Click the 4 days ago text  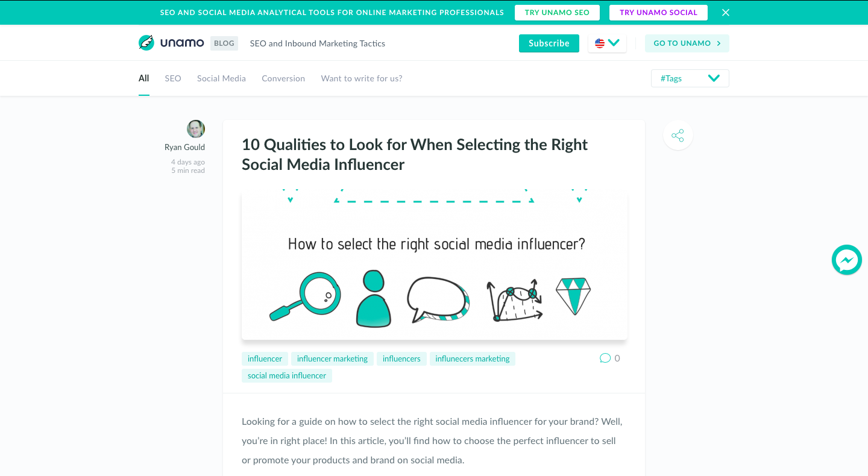188,162
